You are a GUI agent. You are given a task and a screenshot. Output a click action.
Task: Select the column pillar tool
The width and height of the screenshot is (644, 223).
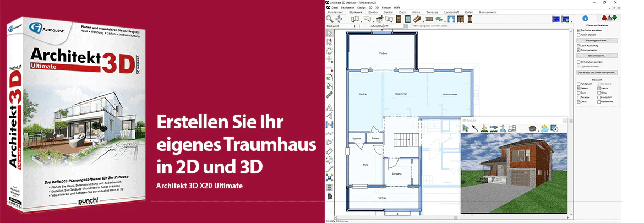tap(470, 19)
